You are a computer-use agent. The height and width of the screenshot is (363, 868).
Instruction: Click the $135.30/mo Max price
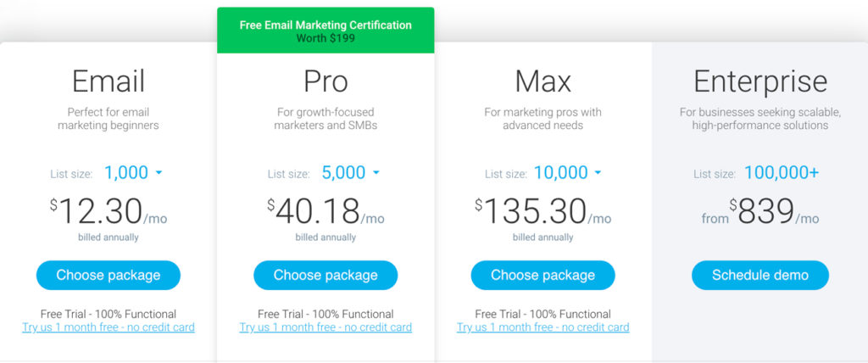pos(543,212)
